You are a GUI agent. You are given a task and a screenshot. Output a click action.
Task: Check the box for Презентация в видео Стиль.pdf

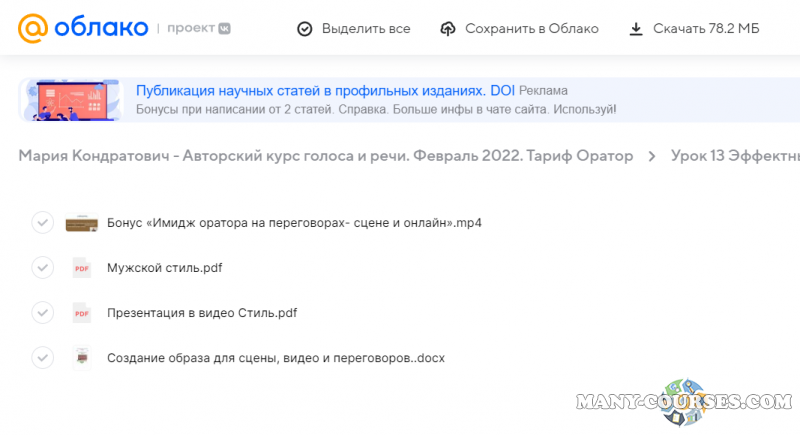point(42,312)
